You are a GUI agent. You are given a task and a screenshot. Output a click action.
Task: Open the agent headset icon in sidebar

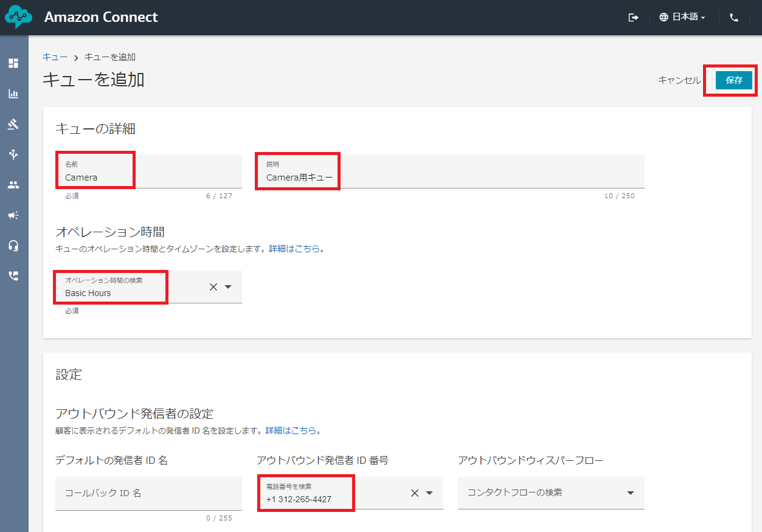tap(13, 246)
